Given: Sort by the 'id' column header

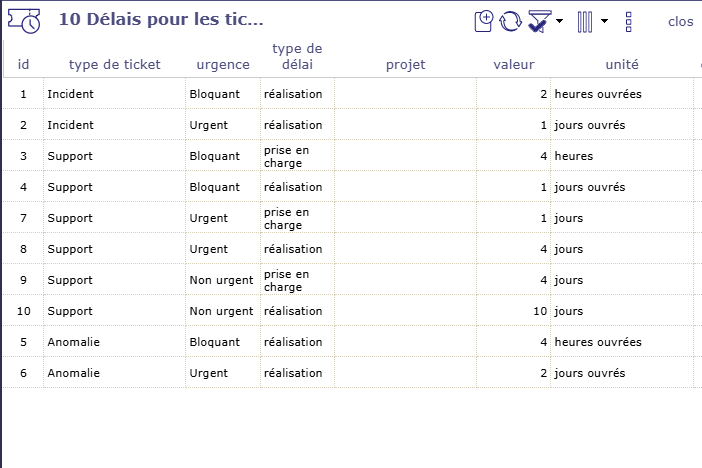Looking at the screenshot, I should click(24, 64).
